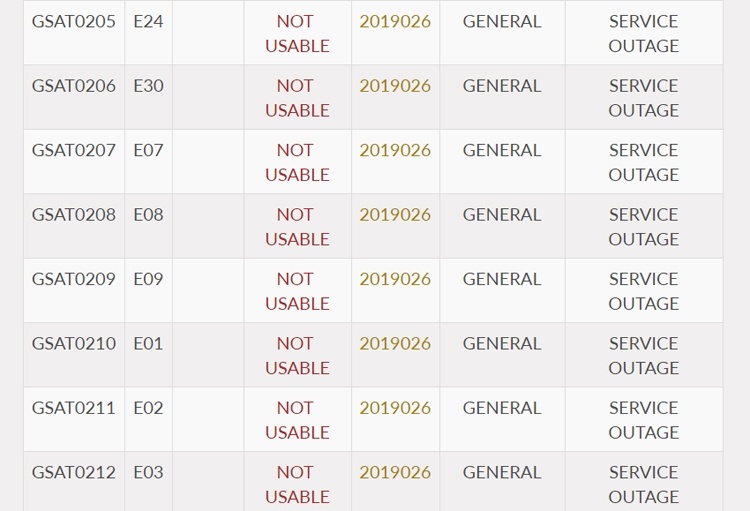
Task: Open the 2019026 notice for GSAT0209
Action: 395,279
